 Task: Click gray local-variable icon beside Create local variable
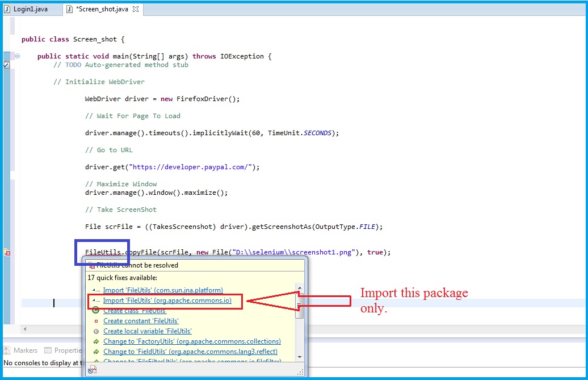[x=96, y=331]
